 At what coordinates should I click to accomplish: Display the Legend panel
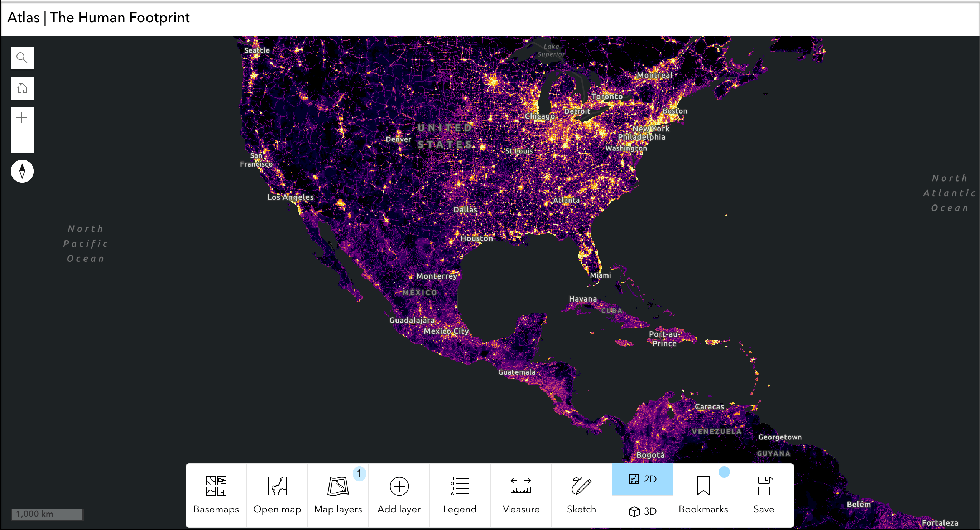(460, 495)
